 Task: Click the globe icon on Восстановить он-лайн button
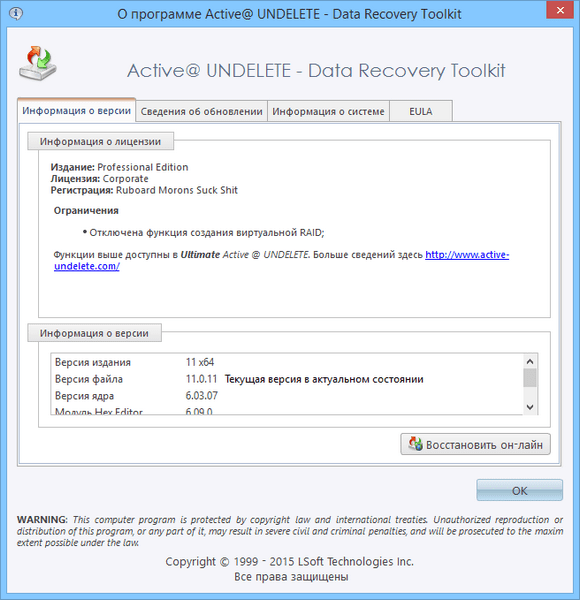click(415, 444)
